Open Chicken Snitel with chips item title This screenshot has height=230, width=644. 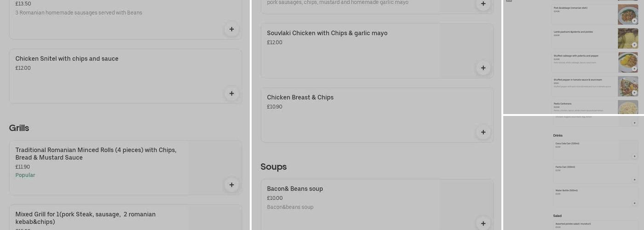tap(67, 59)
